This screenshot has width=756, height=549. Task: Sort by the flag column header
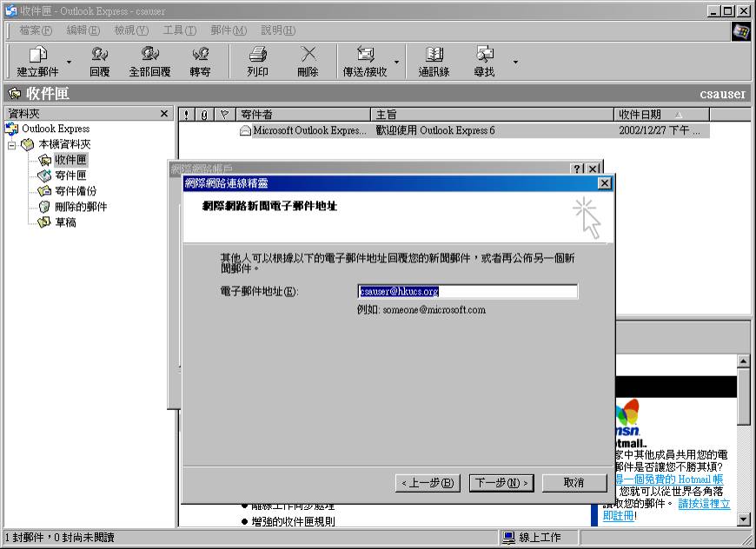click(224, 115)
